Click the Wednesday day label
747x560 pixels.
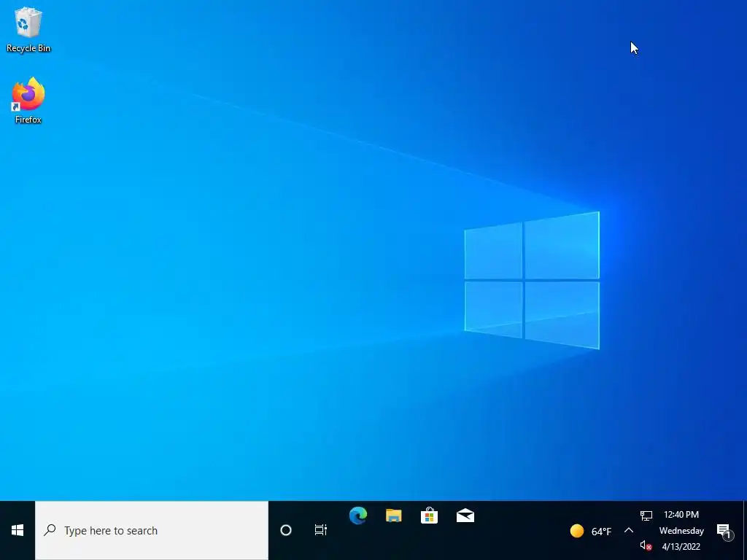(x=681, y=531)
